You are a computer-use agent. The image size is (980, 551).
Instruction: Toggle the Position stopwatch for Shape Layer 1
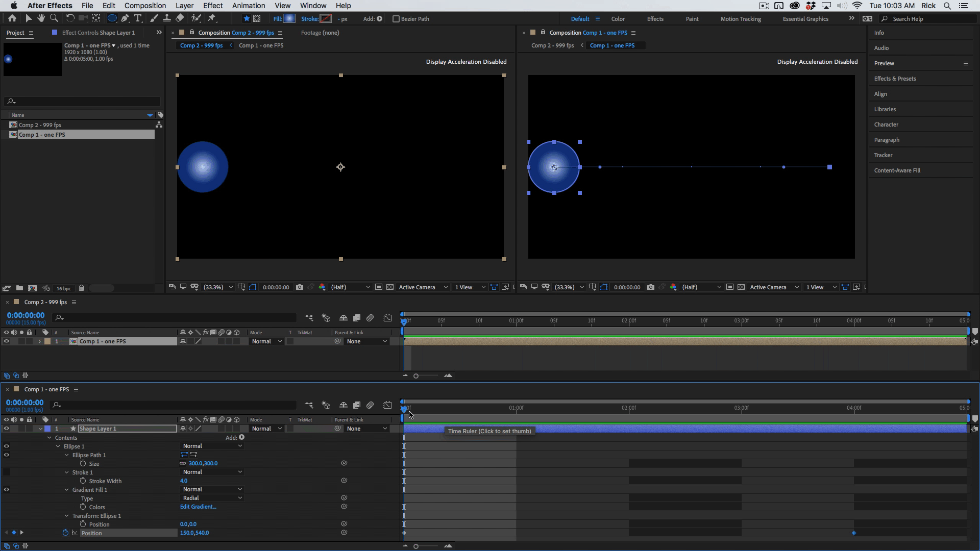65,533
